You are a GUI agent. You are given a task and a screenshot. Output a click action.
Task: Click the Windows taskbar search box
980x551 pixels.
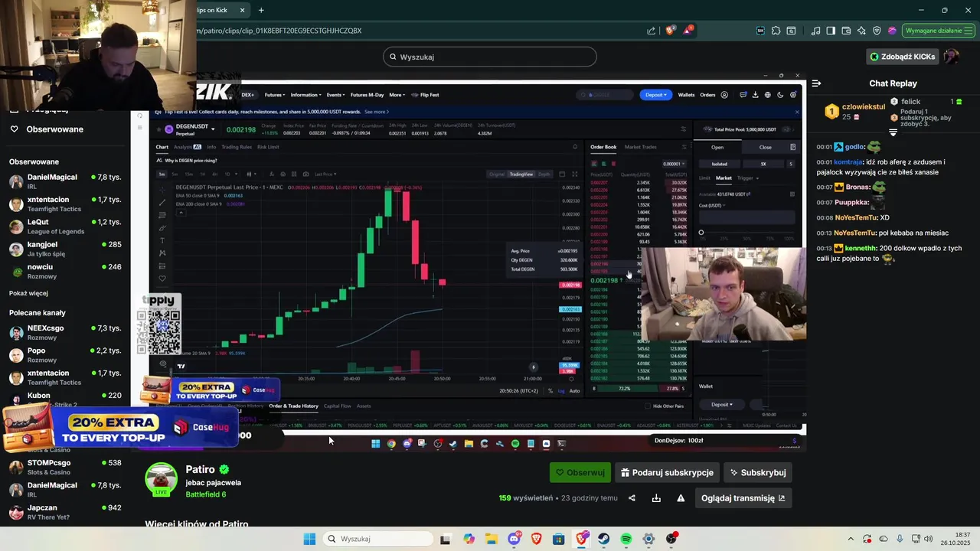coord(377,539)
